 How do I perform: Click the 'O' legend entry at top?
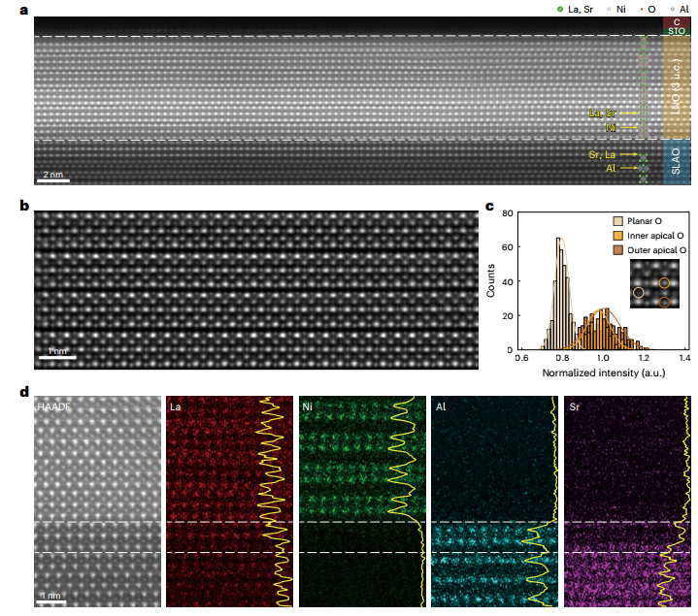pyautogui.click(x=648, y=9)
